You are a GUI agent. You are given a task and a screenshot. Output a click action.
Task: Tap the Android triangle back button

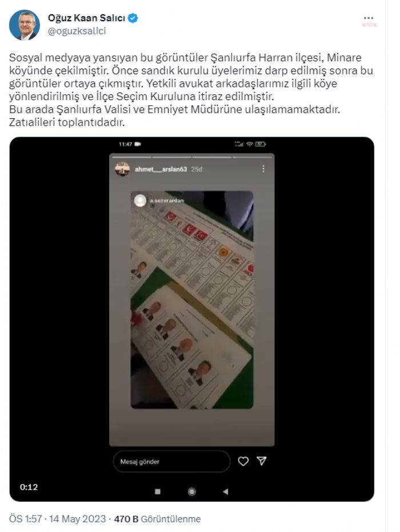225,491
